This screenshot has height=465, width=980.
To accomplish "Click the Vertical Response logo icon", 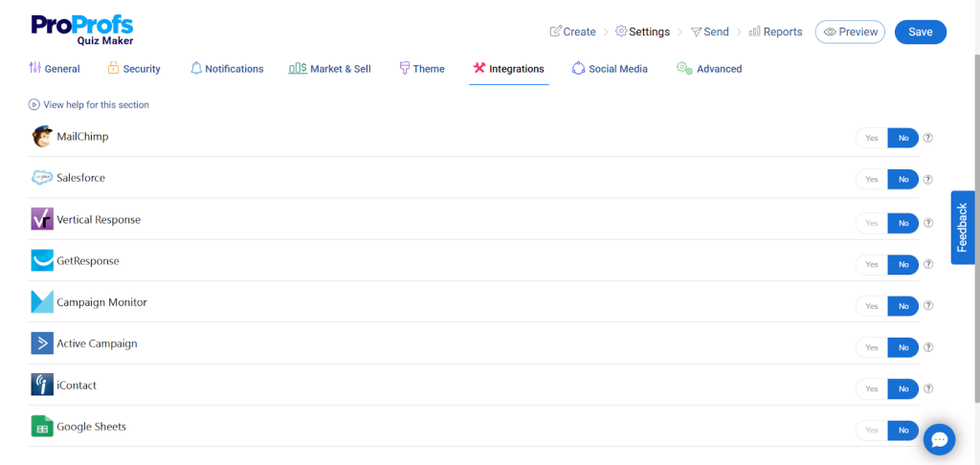I will [x=42, y=219].
